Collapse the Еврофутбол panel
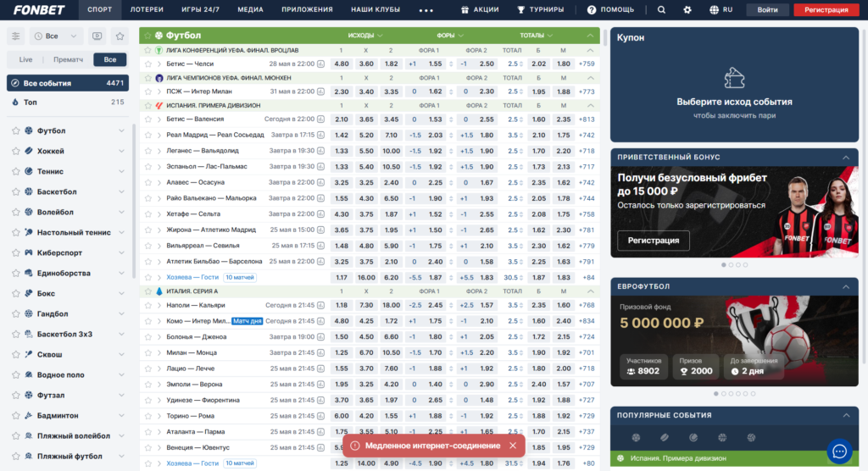 point(846,286)
